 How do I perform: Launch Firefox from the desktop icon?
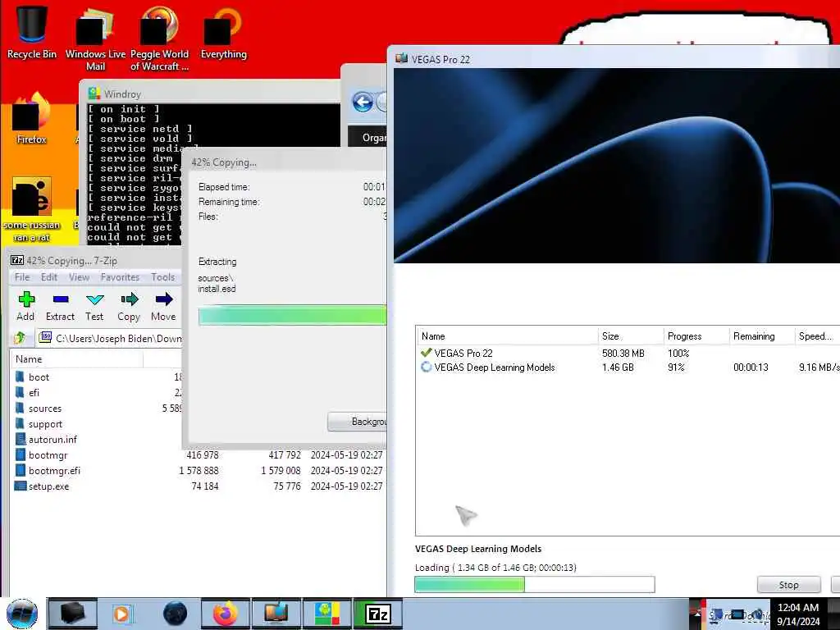pyautogui.click(x=32, y=119)
